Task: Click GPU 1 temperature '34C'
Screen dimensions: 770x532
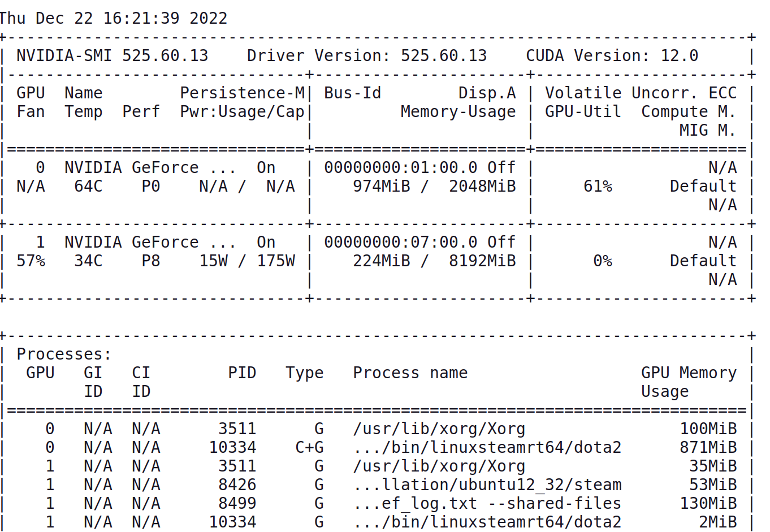Action: point(88,261)
